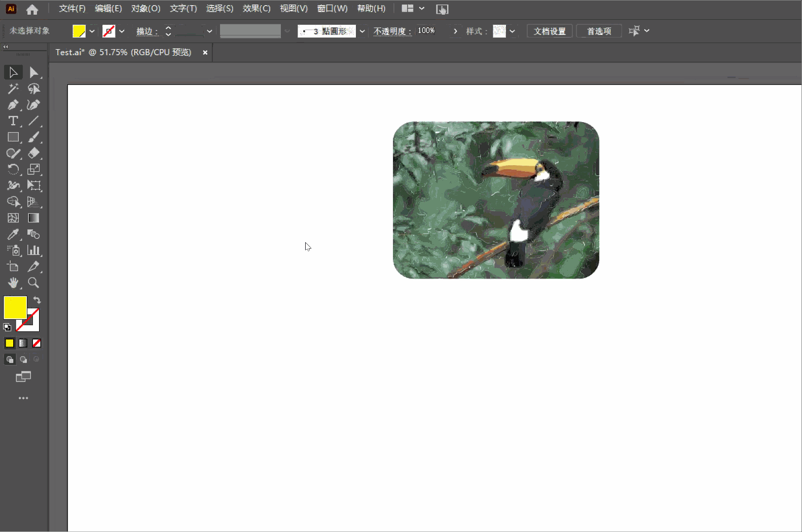Pick the Rectangle tool
The width and height of the screenshot is (802, 532).
click(13, 137)
